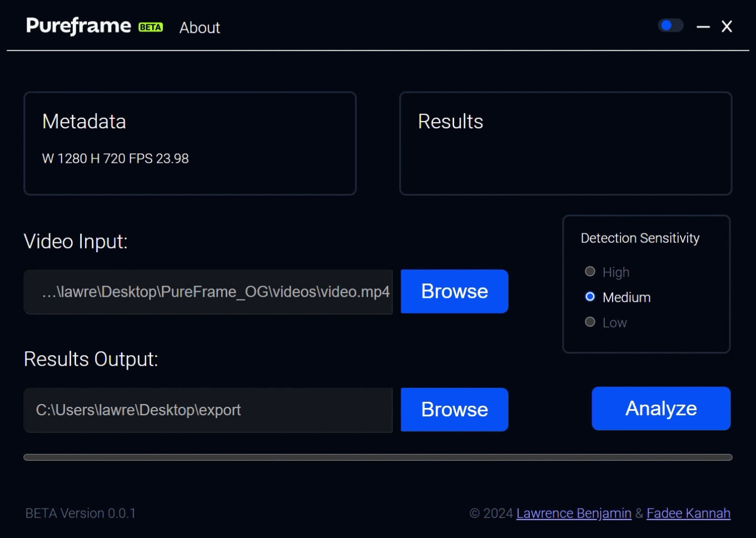This screenshot has width=756, height=538.
Task: Close the Pureframe window
Action: [x=727, y=27]
